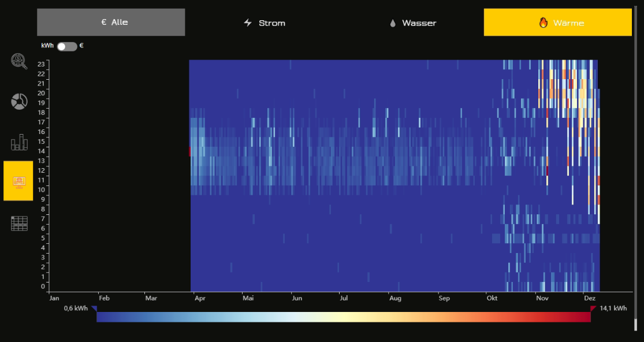Open the table grid view icon

pos(19,224)
